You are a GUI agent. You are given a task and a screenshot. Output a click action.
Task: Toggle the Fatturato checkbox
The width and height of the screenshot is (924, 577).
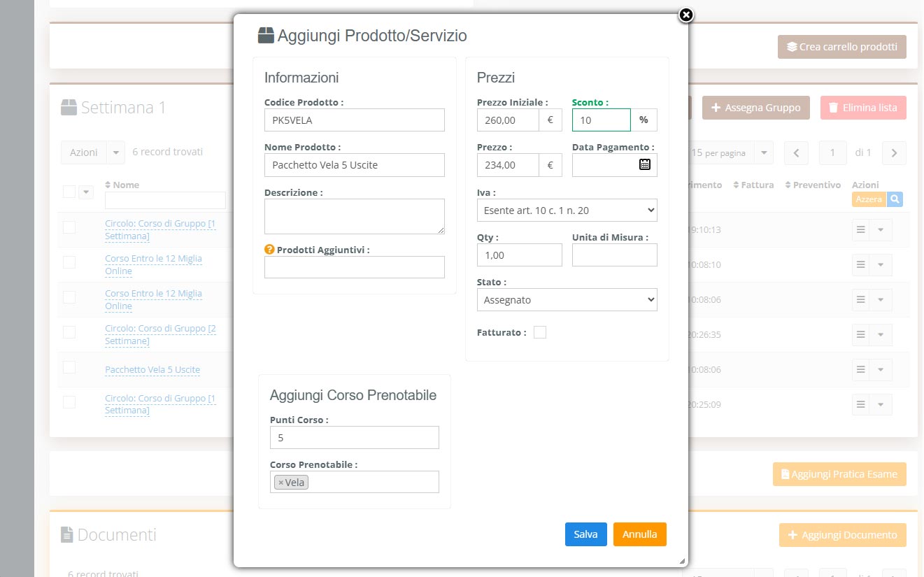pyautogui.click(x=540, y=333)
